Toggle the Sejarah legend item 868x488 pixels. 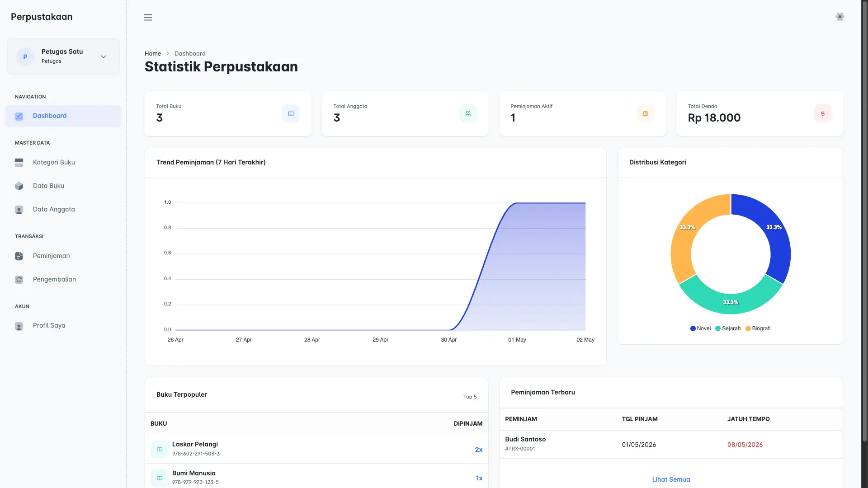[x=728, y=328]
